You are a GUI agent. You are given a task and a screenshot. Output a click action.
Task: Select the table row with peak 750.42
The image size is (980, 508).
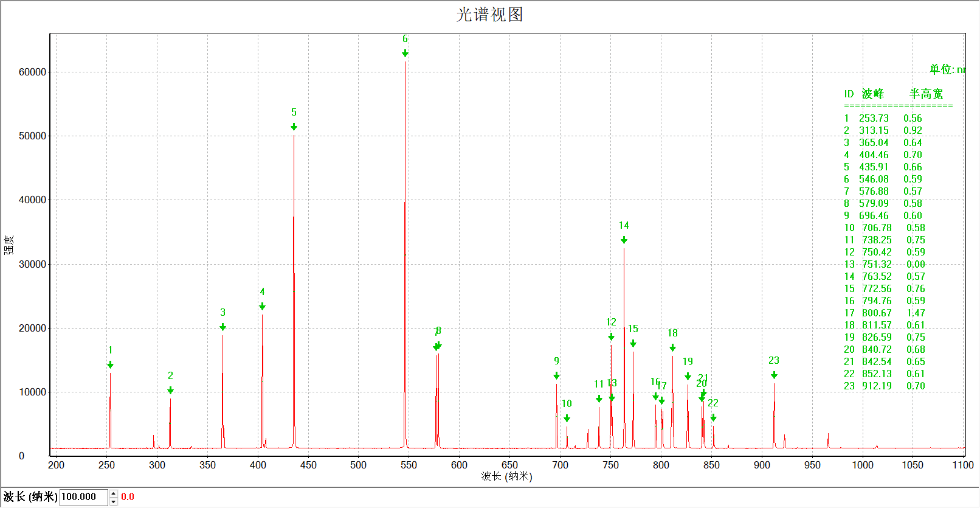885,252
